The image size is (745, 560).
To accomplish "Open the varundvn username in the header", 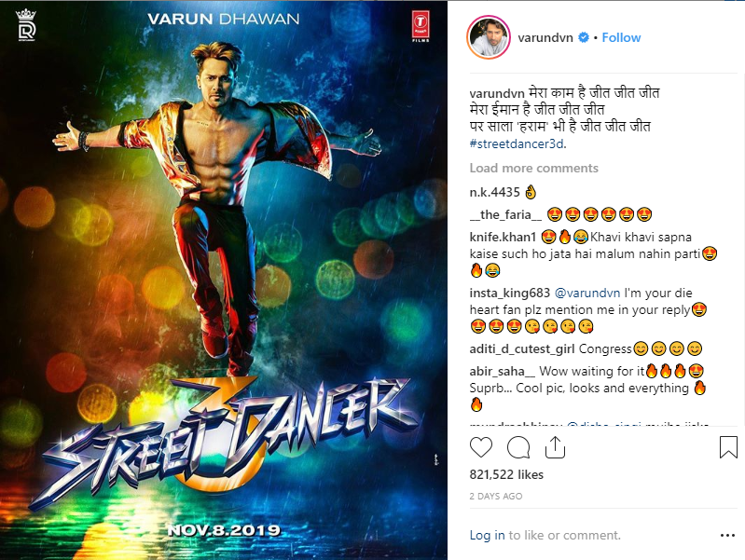I will (x=545, y=37).
